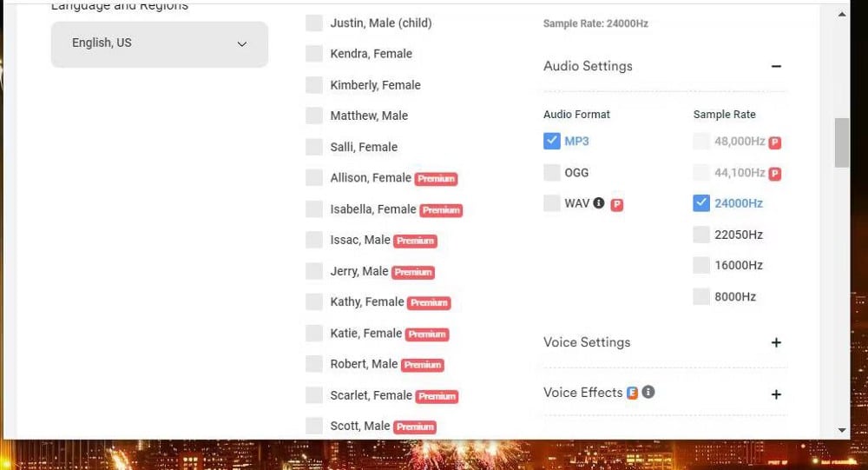Choose the 8000Hz sample rate checkbox

pyautogui.click(x=701, y=296)
